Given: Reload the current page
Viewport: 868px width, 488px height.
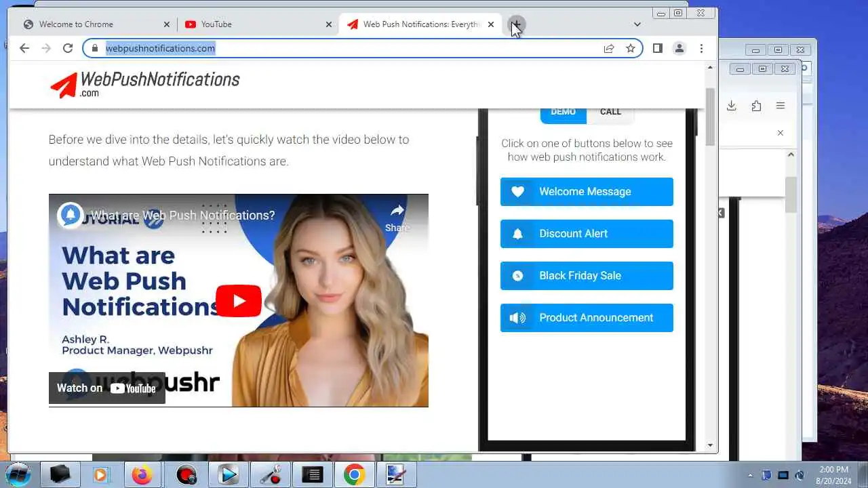Looking at the screenshot, I should click(x=68, y=48).
